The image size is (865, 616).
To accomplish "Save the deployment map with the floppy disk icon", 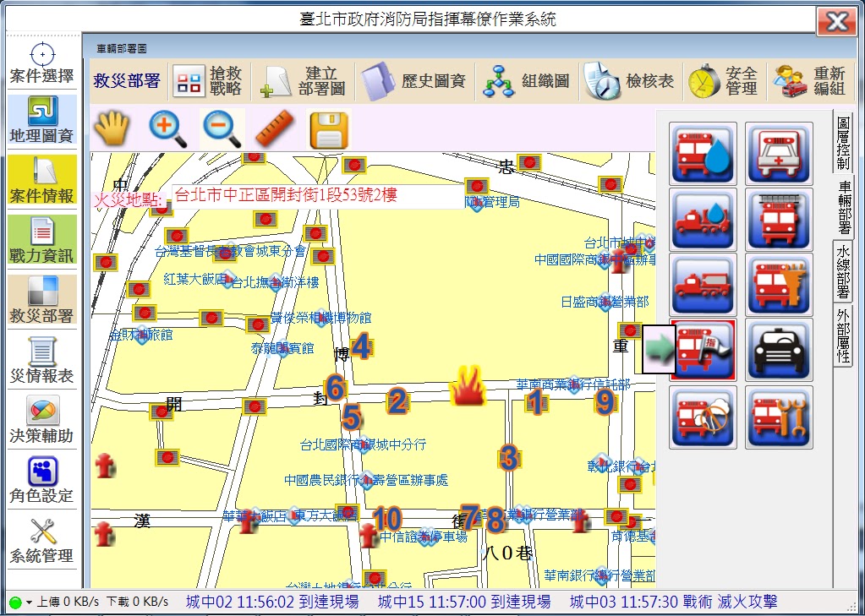I will [327, 128].
